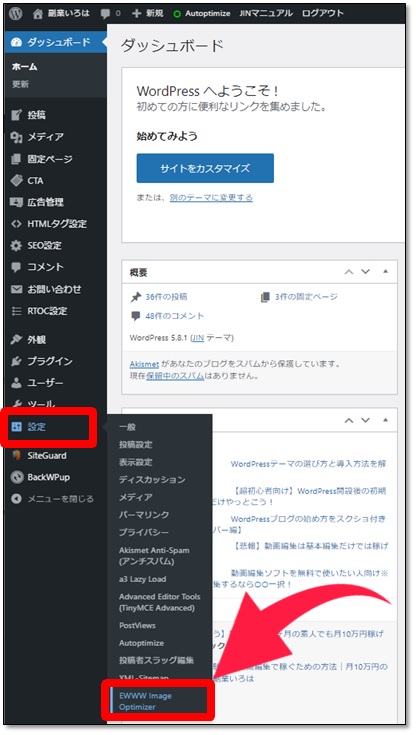Collapse menu with メニューを閉じる
The image size is (416, 735).
(x=52, y=499)
